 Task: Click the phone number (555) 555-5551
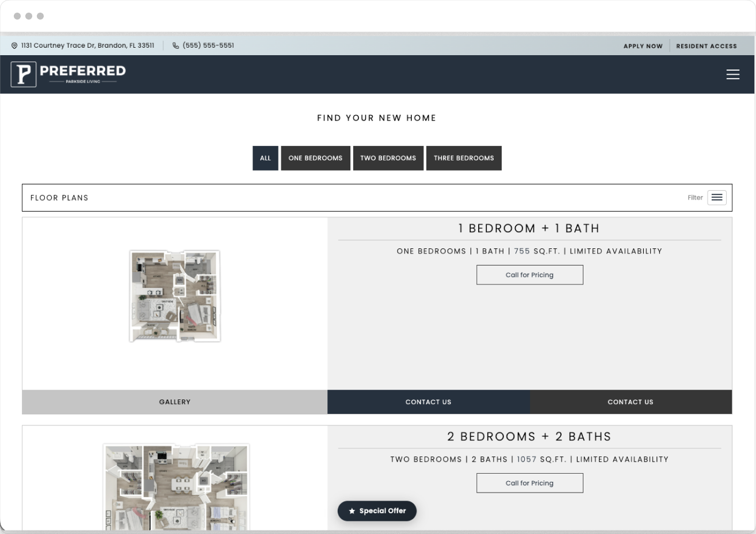click(208, 45)
